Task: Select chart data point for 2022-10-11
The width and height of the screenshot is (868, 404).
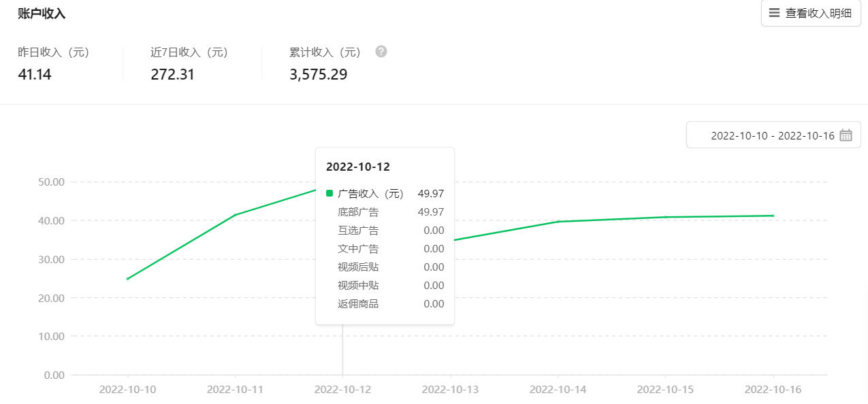Action: coord(235,215)
